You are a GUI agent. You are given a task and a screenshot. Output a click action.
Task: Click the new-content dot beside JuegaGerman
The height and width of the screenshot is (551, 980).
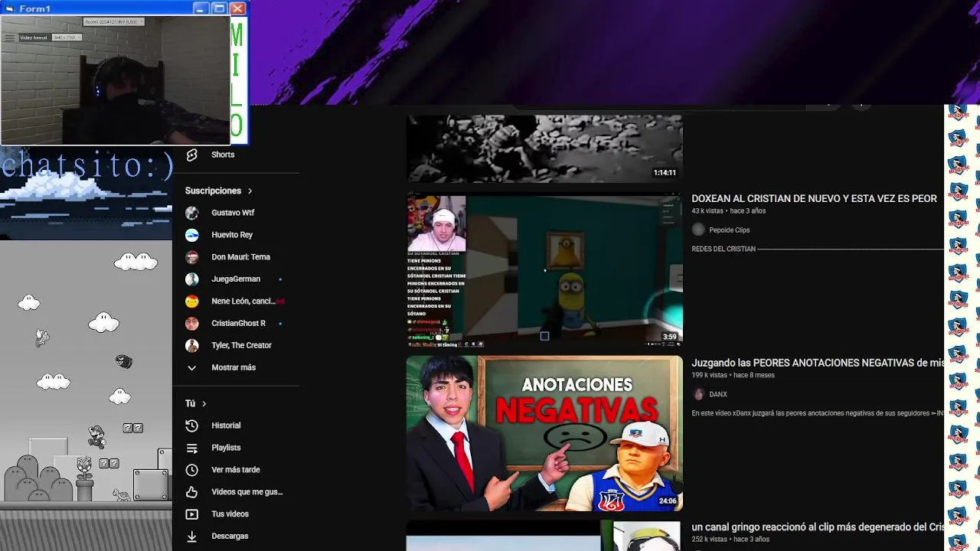pyautogui.click(x=280, y=279)
